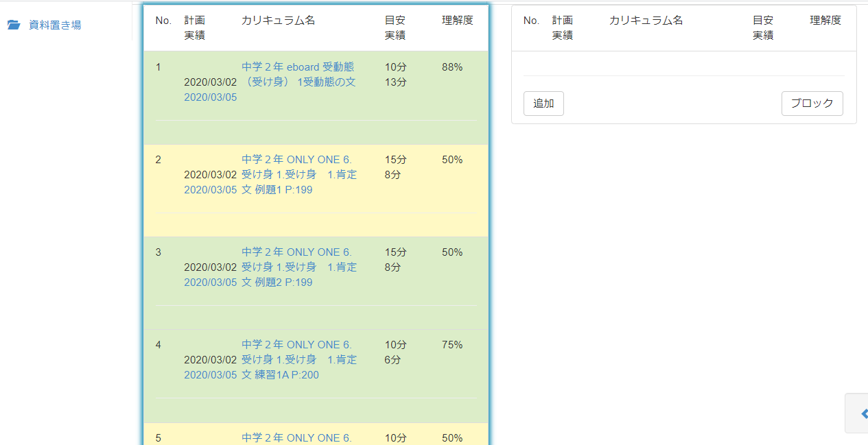Click the 88% comprehension value
This screenshot has width=868, height=445.
pyautogui.click(x=452, y=67)
